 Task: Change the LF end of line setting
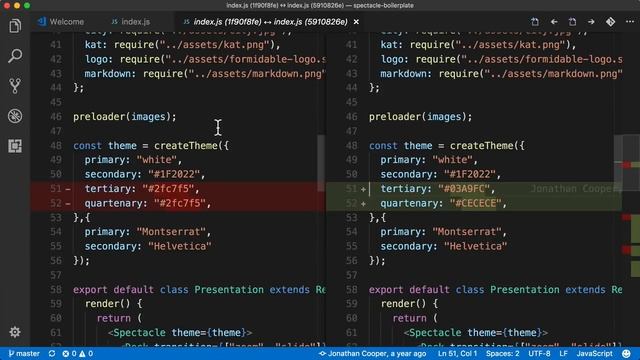[x=563, y=353]
